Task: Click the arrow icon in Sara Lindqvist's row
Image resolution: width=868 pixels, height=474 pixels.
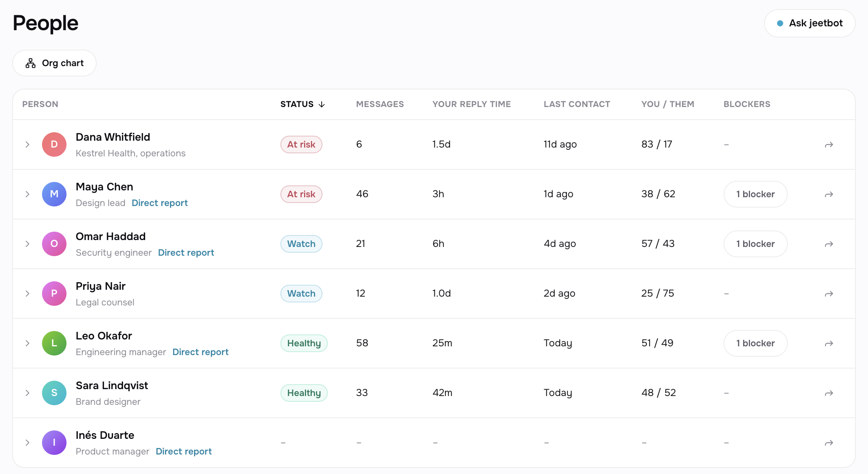Action: [x=829, y=393]
